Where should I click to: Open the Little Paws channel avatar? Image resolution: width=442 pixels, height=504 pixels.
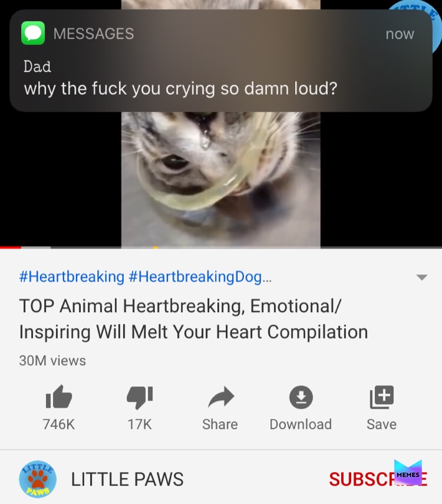[x=37, y=479]
